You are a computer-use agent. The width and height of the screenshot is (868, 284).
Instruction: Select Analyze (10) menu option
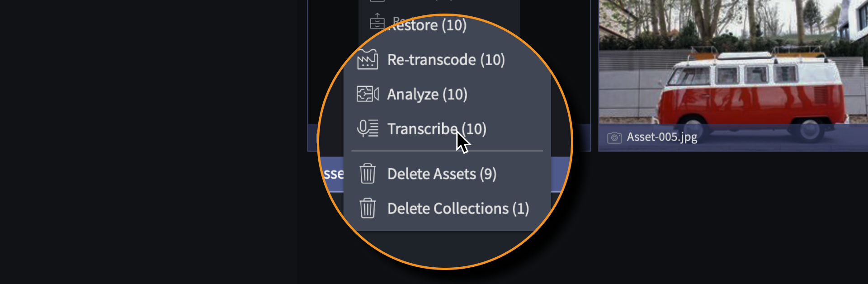click(x=427, y=94)
